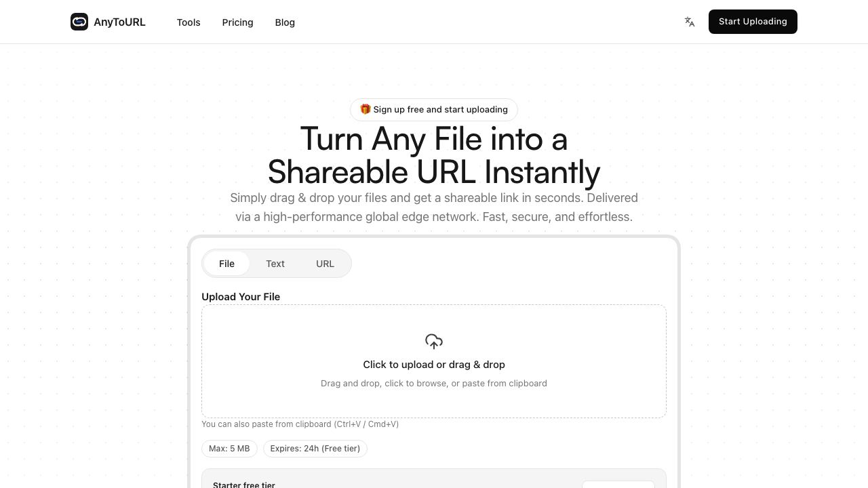Click the clipboard paste hint text
Image resolution: width=868 pixels, height=488 pixels.
tap(300, 424)
